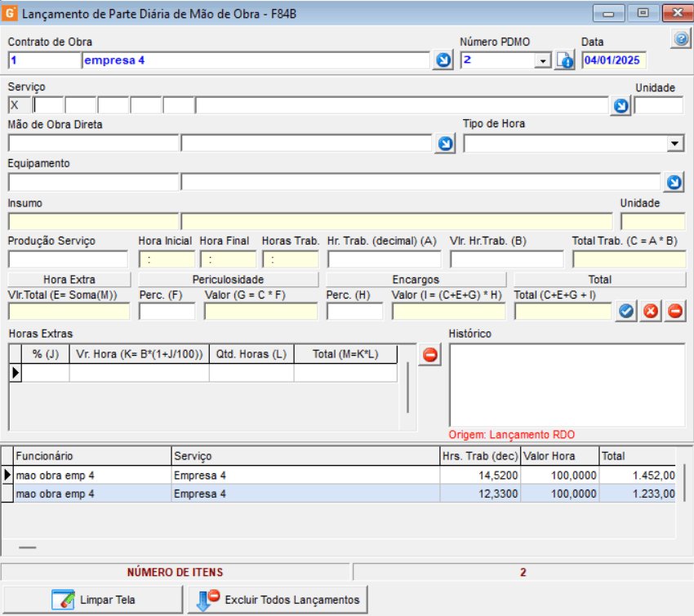Viewport: 694px width, 616px height.
Task: Click the Unidade field beside Serviço
Action: tap(659, 106)
